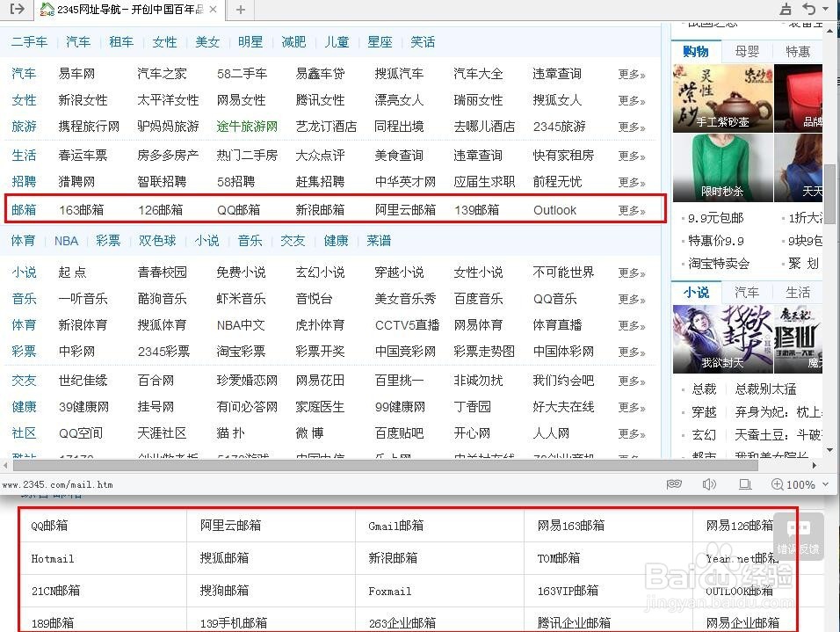The width and height of the screenshot is (840, 632).
Task: Click the 双色球 category link
Action: coord(157,241)
